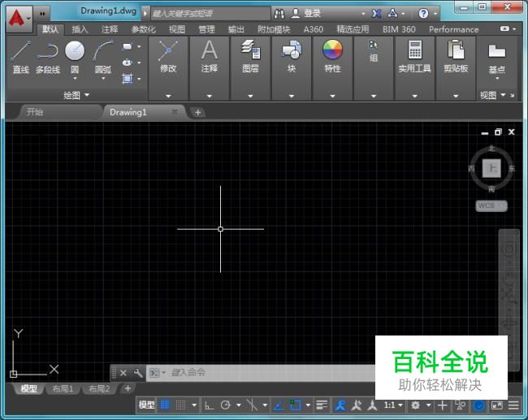528x420 pixels.
Task: Click the status bar customization menu icon
Action: coord(513,405)
